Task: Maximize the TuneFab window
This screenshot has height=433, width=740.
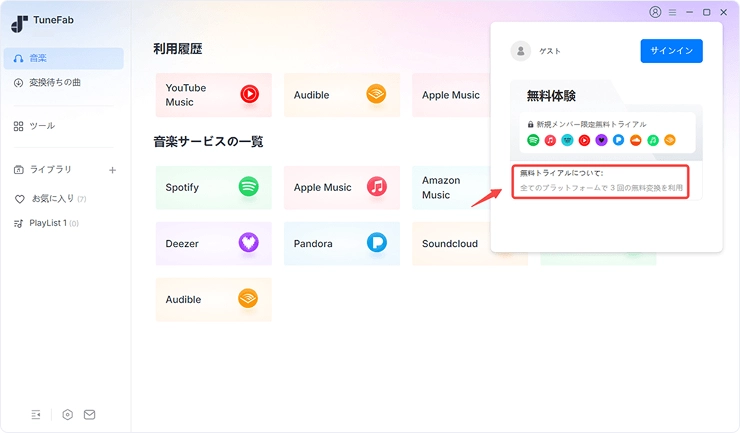Action: pos(706,12)
